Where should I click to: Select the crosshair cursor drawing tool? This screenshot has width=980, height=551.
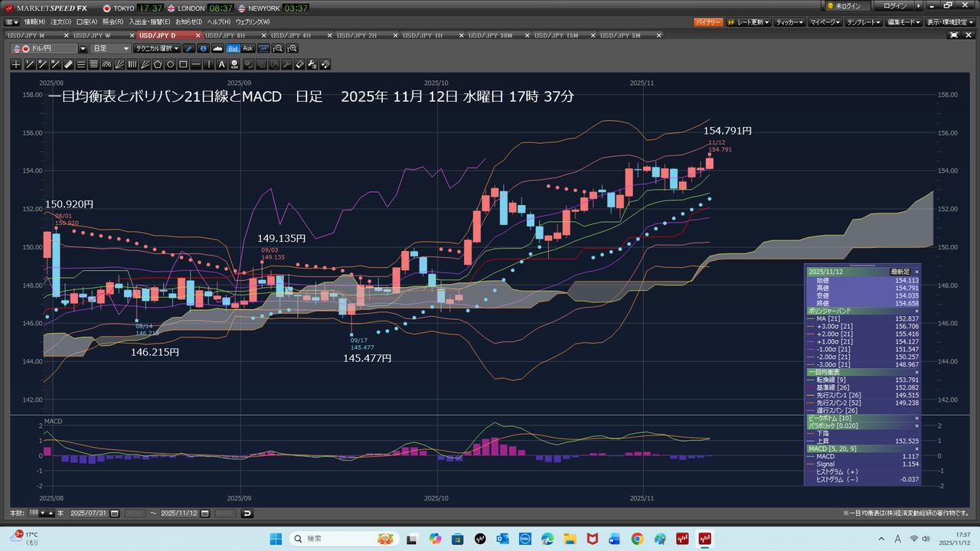pos(16,64)
